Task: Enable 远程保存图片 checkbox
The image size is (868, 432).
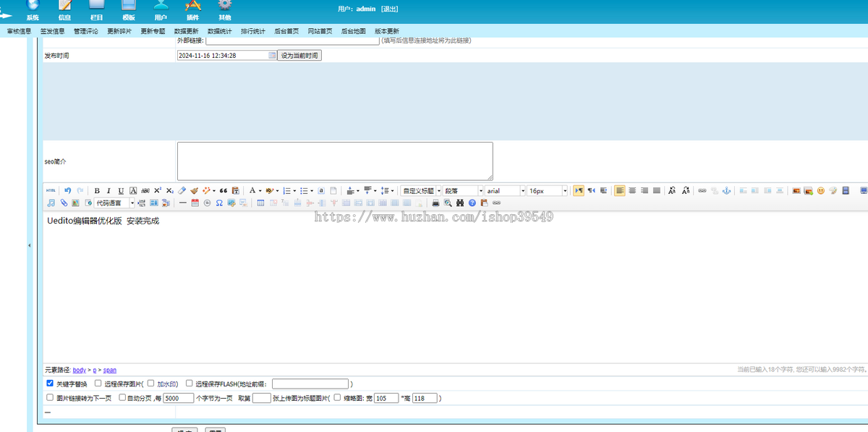Action: click(98, 384)
